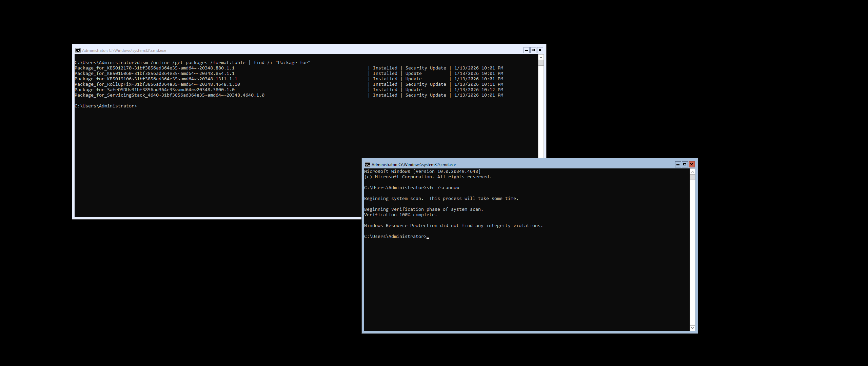
Task: Minimize the sfc /scannow command window
Action: click(678, 164)
